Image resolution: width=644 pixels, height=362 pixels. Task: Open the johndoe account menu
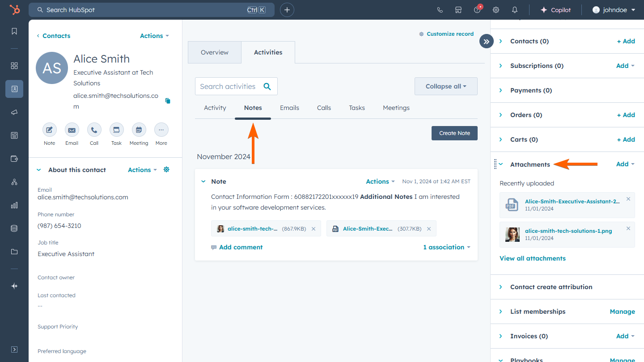(614, 10)
